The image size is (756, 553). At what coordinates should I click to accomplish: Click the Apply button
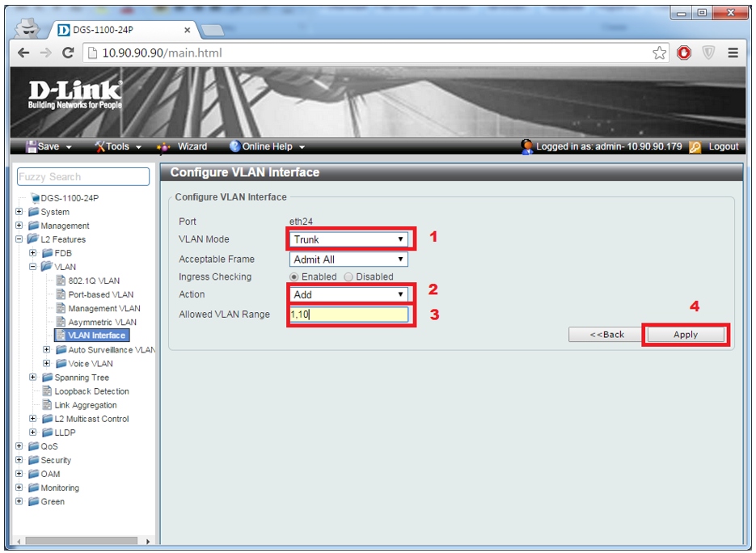click(x=685, y=335)
